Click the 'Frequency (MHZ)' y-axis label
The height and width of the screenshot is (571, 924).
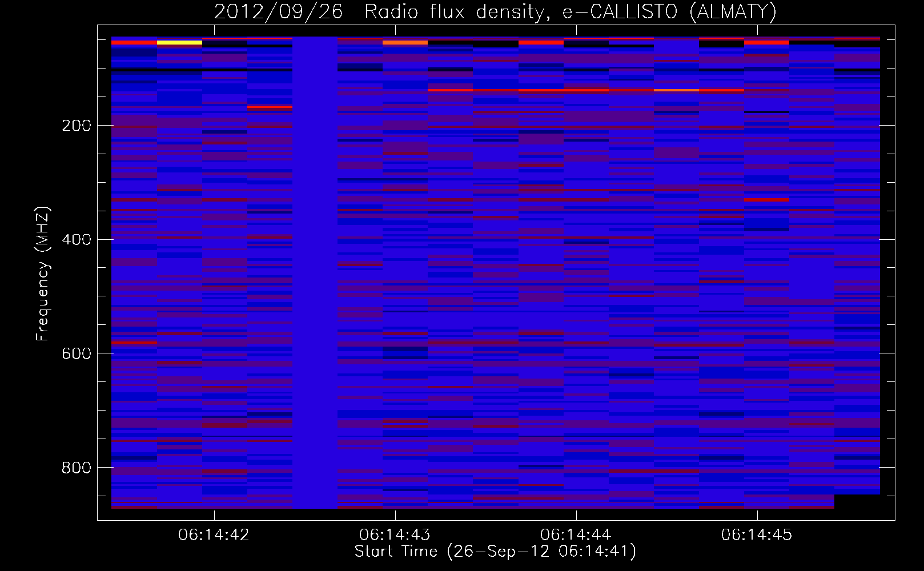pos(43,274)
